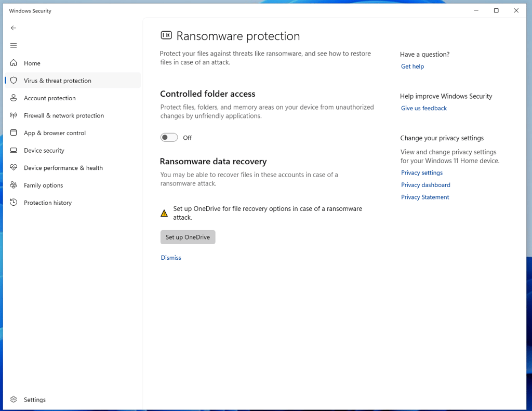532x411 pixels.
Task: Click the back arrow icon
Action: pos(13,28)
